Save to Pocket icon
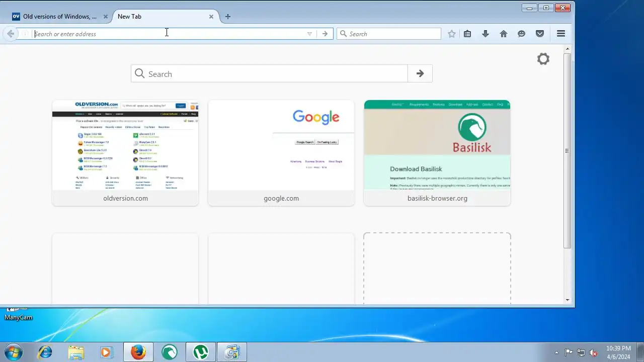 pos(540,34)
